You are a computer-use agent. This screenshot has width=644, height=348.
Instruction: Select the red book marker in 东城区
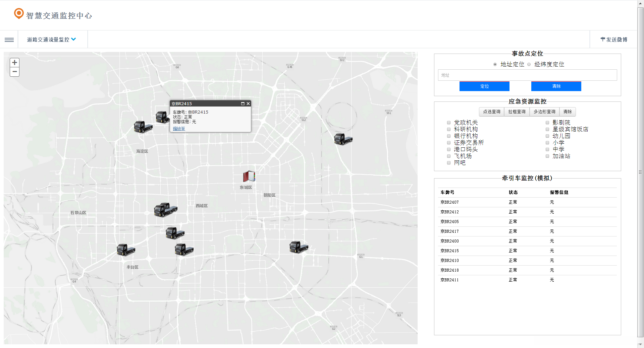pyautogui.click(x=249, y=176)
